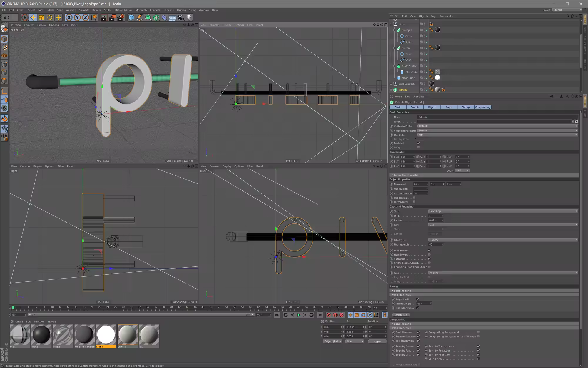
Task: Collapse the Cloth Surface object tree
Action: 395,66
